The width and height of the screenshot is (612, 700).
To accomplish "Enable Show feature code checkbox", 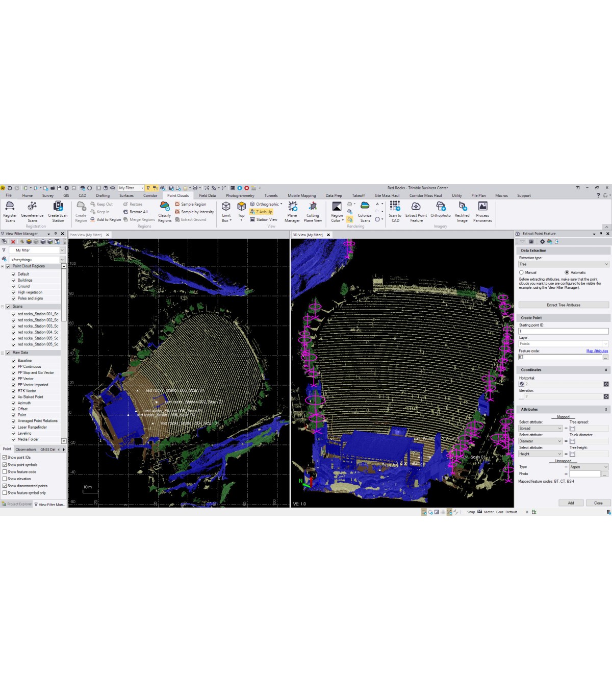I will pos(5,472).
